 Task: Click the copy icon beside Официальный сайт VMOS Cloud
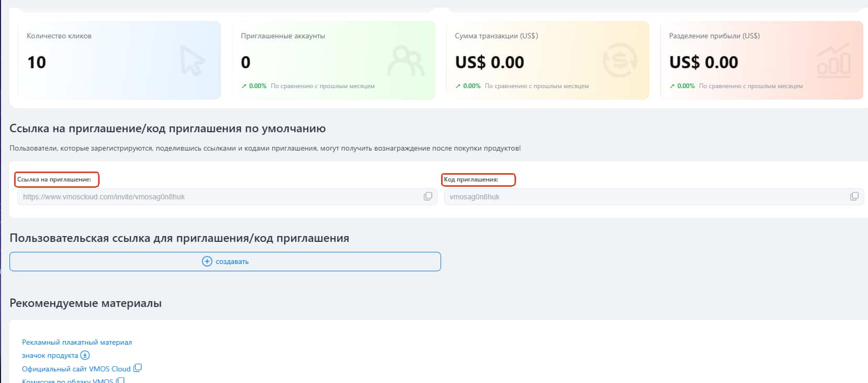pos(137,368)
